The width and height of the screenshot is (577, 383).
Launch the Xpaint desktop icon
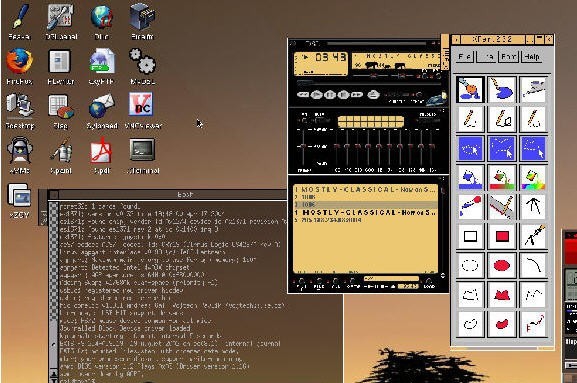click(61, 156)
